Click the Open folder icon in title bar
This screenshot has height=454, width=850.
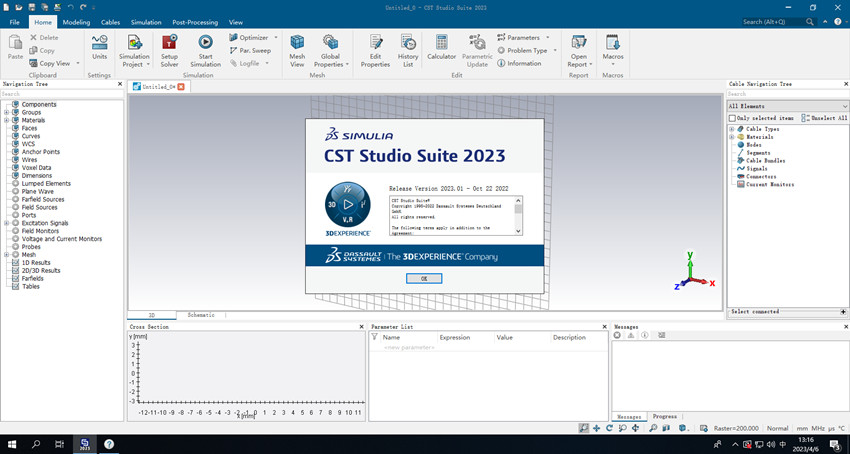pos(19,7)
